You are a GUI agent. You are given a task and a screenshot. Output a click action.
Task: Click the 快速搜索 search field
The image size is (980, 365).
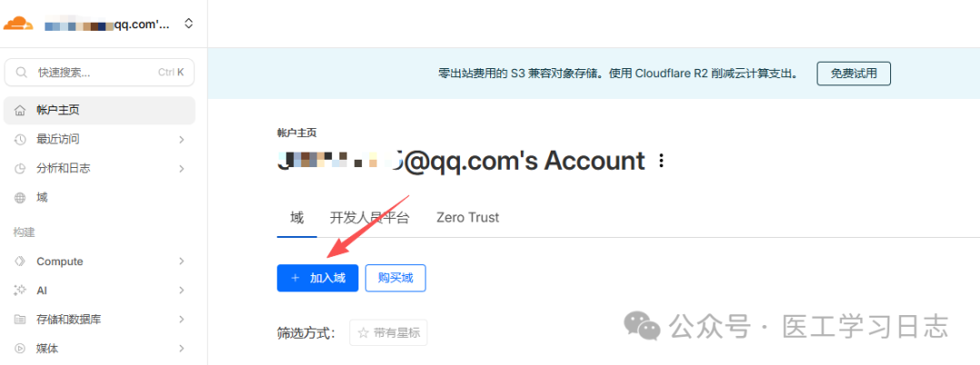tap(100, 73)
